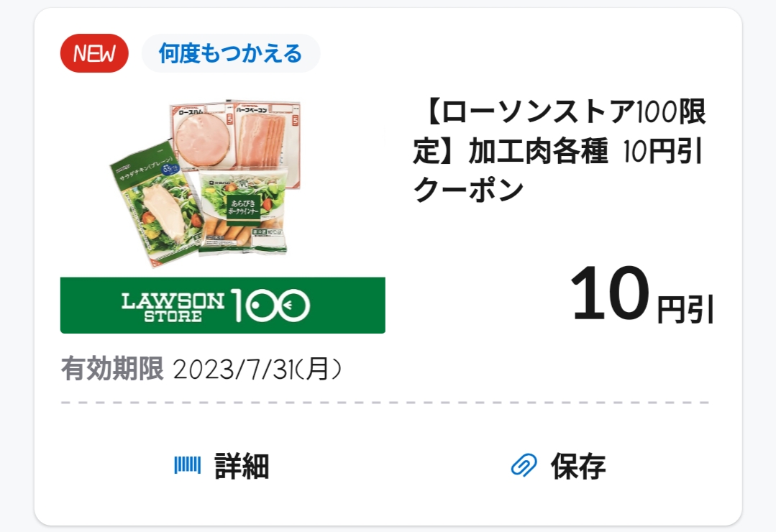Screen dimensions: 776x532
Task: Click the 何度もつかえる tag
Action: 230,53
